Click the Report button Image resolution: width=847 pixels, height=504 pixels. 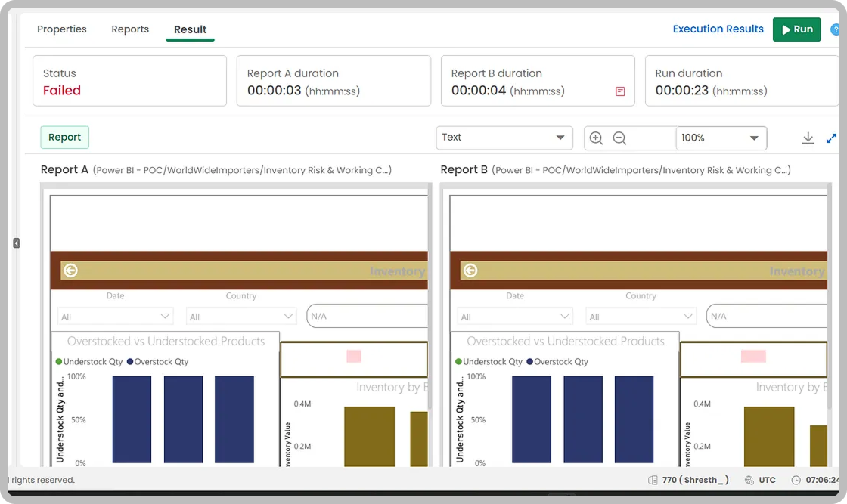(65, 137)
